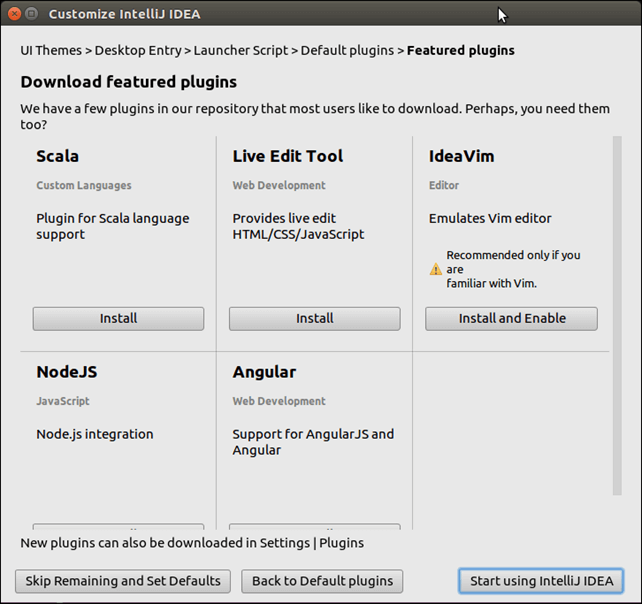
Task: Click Start using IntelliJ IDEA
Action: tap(541, 581)
